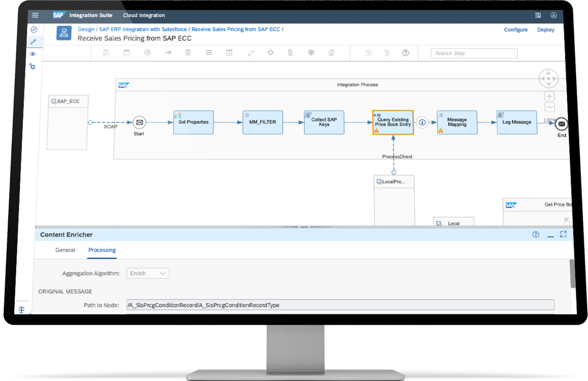Image resolution: width=588 pixels, height=381 pixels.
Task: Click the Design pencil sidebar icon
Action: point(33,42)
